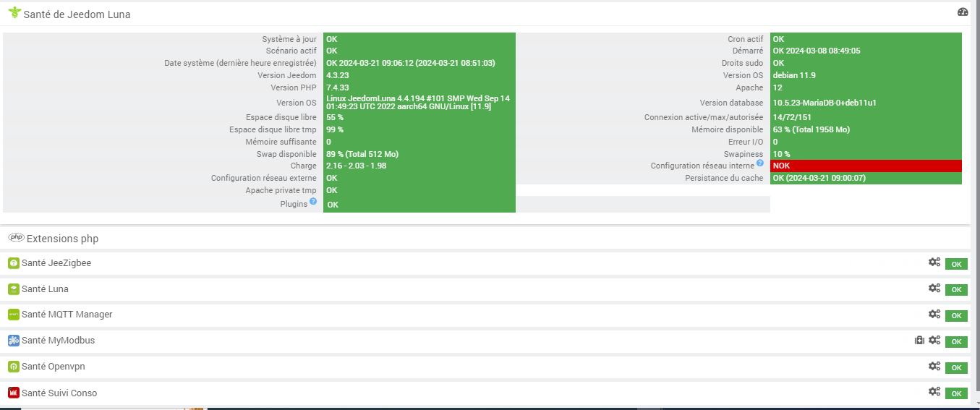The height and width of the screenshot is (410, 980).
Task: Click the Mémoire suffisante label
Action: click(x=281, y=142)
